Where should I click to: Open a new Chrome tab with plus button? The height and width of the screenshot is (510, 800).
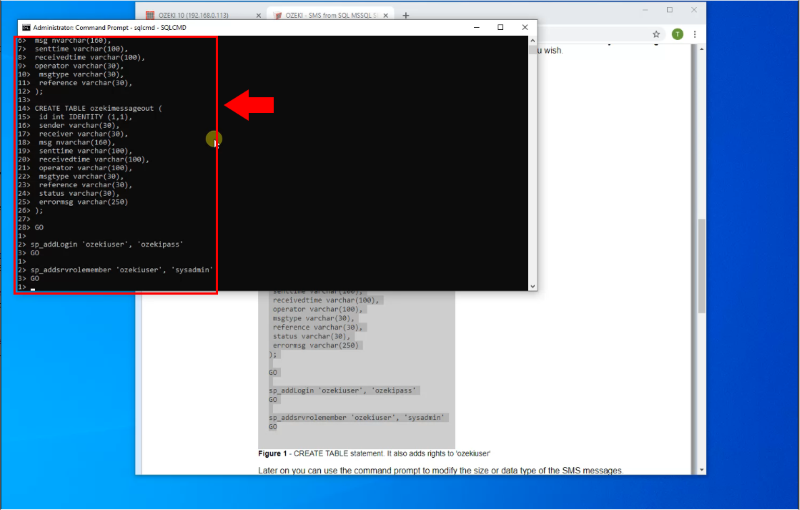click(406, 15)
